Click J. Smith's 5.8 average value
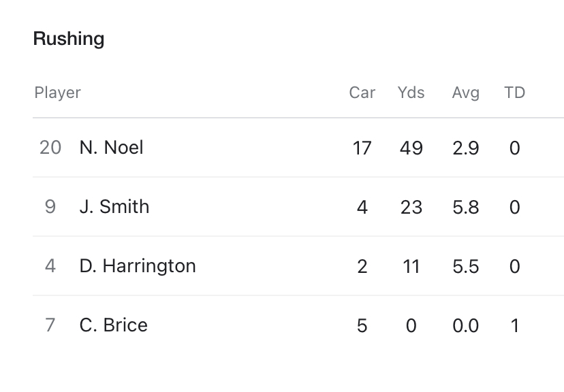Screen dimensions: 564x392 pyautogui.click(x=465, y=207)
